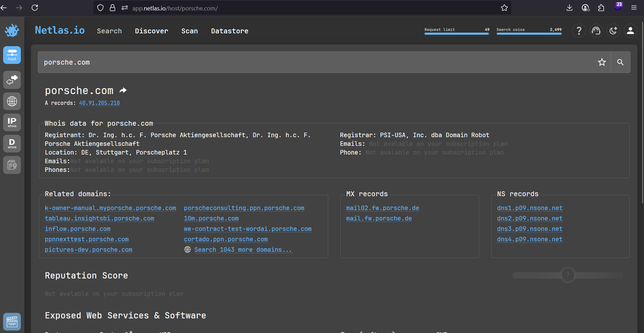
Task: Bookmark search with the star icon in the search field
Action: tap(602, 62)
